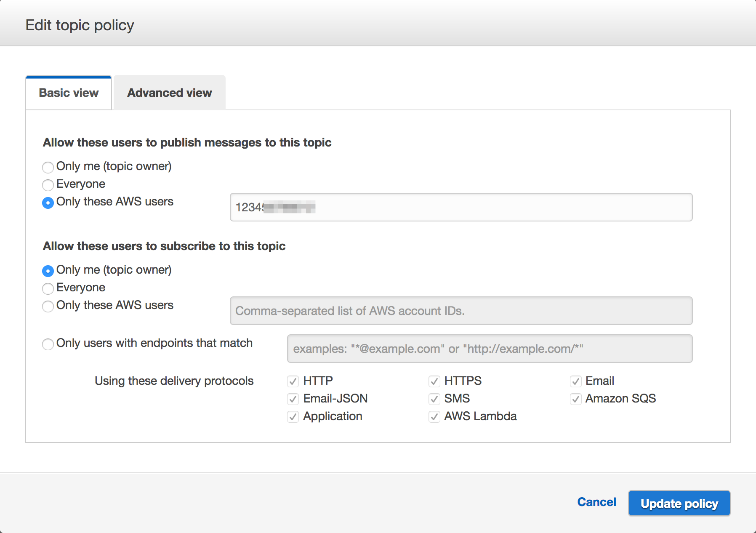Image resolution: width=756 pixels, height=533 pixels.
Task: Select the Basic view tab
Action: (x=69, y=93)
